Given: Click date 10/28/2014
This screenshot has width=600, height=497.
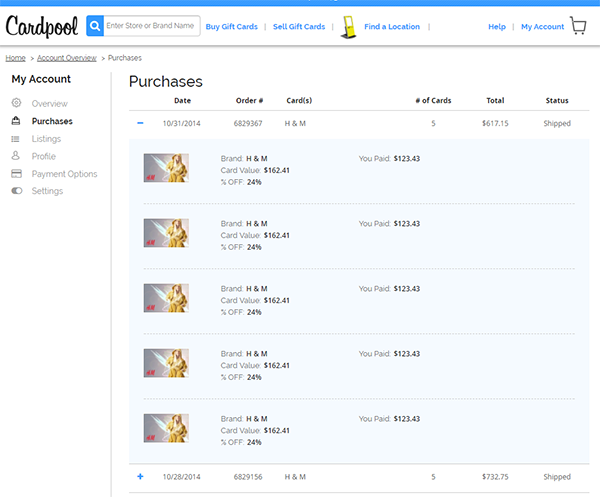Looking at the screenshot, I should pyautogui.click(x=181, y=477).
